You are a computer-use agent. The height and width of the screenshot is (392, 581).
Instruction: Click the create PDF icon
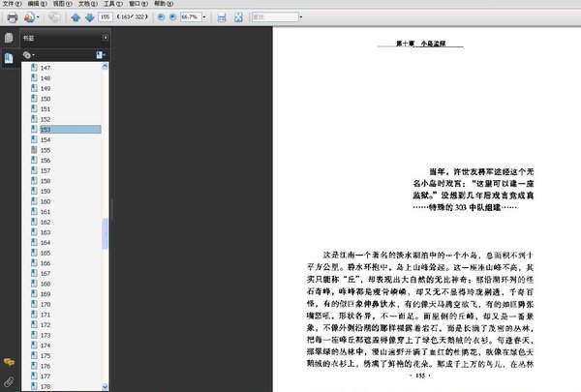point(29,17)
